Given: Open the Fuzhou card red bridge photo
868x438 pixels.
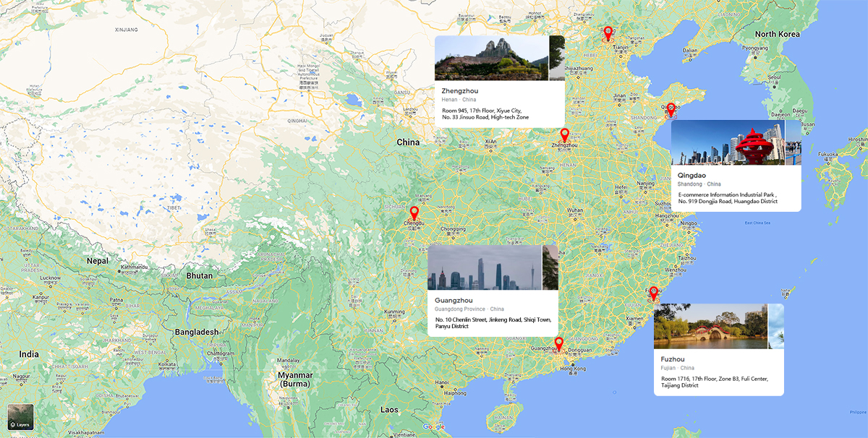Looking at the screenshot, I should tap(710, 326).
